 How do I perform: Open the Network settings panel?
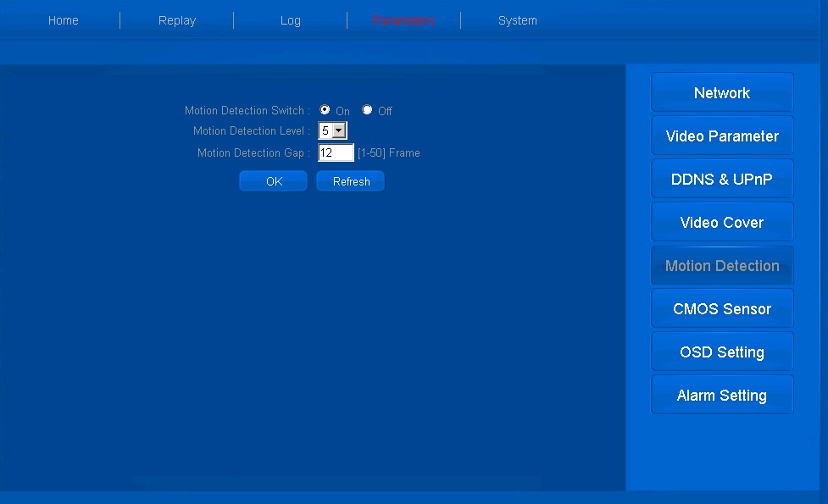(722, 93)
